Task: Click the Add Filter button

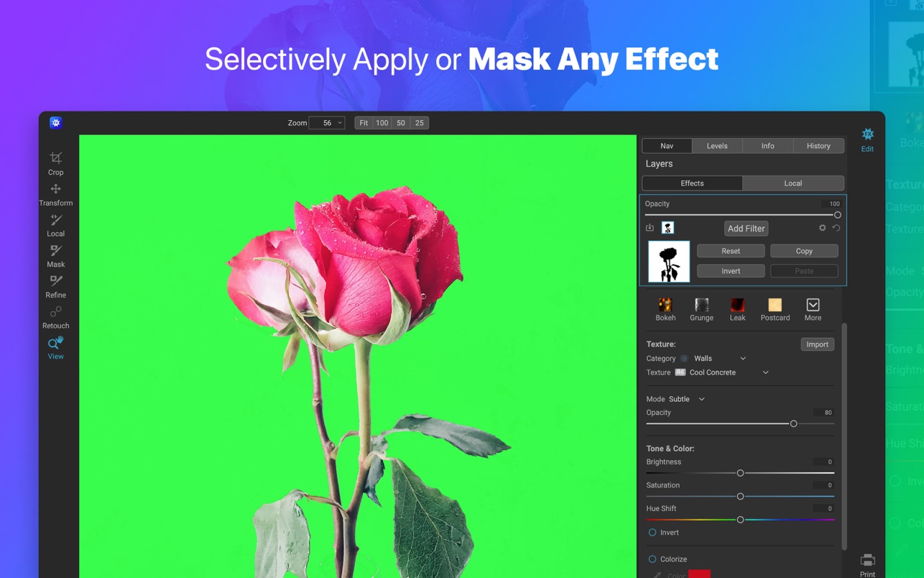Action: [746, 229]
